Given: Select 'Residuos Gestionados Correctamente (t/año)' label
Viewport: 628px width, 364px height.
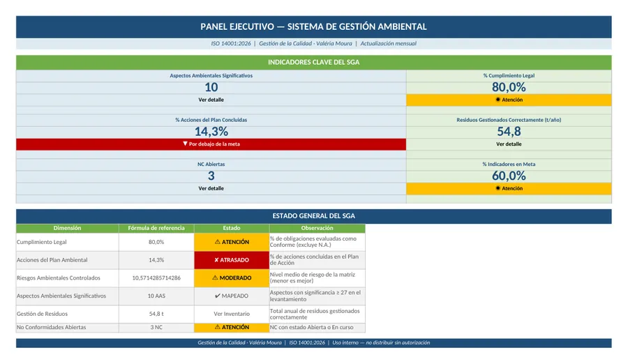Looking at the screenshot, I should (509, 120).
